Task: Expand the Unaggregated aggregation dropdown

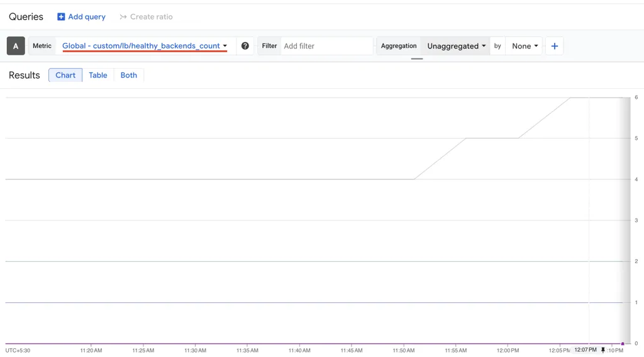Action: [x=456, y=46]
